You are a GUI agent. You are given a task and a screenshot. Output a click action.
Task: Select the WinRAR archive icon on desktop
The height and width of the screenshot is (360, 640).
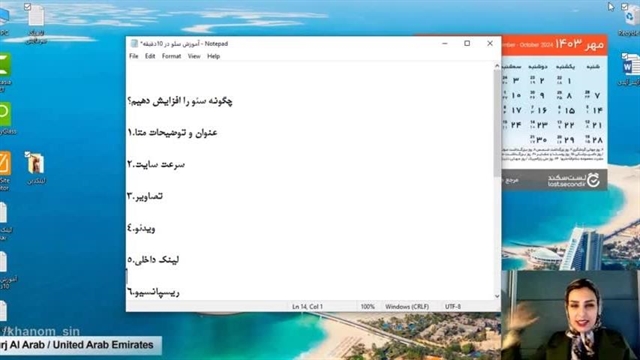click(36, 163)
